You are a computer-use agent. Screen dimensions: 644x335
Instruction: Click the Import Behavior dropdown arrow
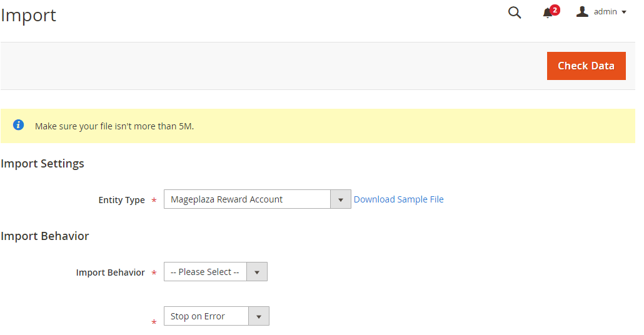click(257, 272)
